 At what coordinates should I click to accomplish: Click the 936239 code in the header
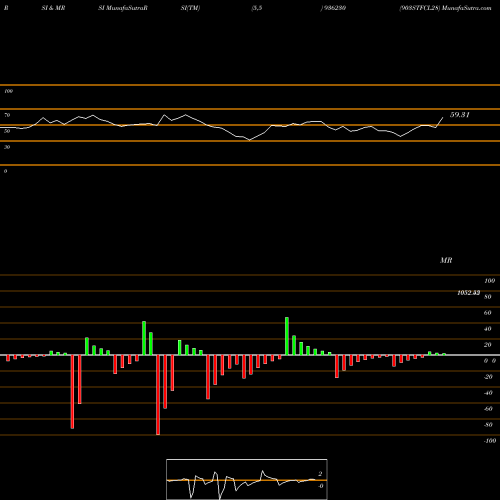point(335,8)
